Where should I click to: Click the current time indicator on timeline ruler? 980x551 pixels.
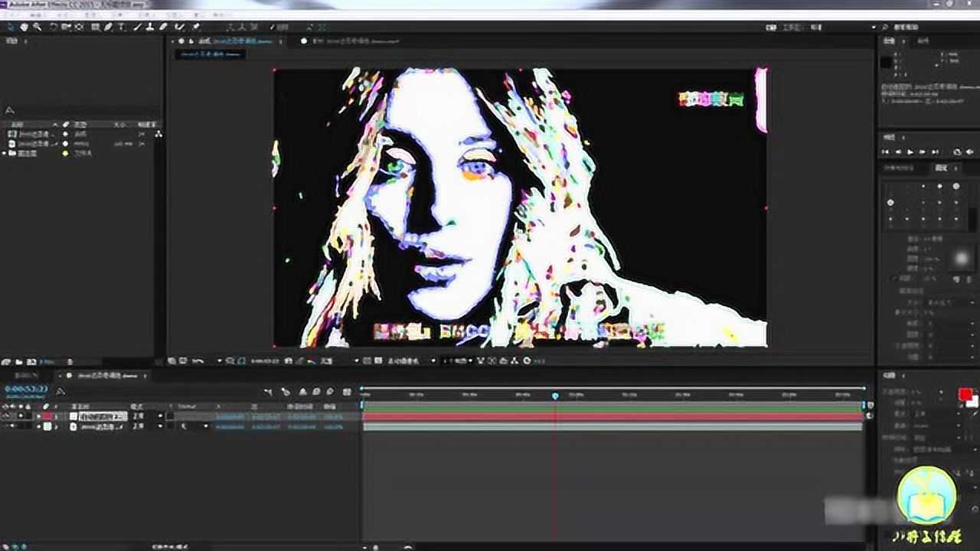click(x=555, y=396)
